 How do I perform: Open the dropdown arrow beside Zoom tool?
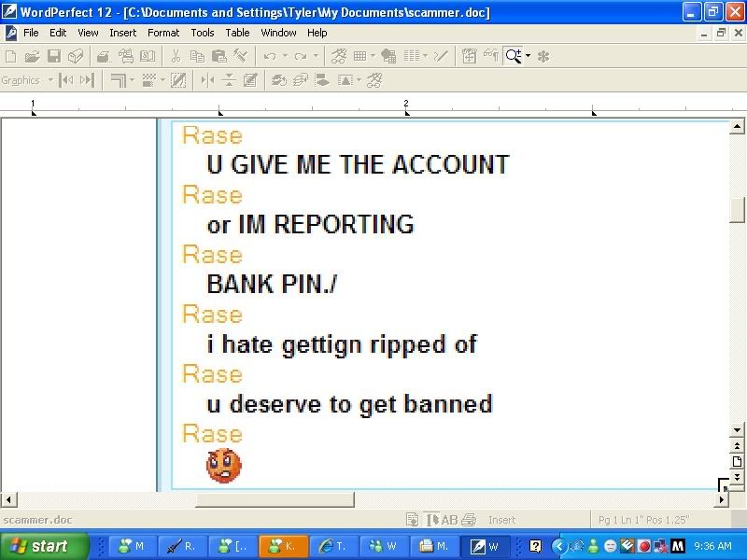click(528, 57)
